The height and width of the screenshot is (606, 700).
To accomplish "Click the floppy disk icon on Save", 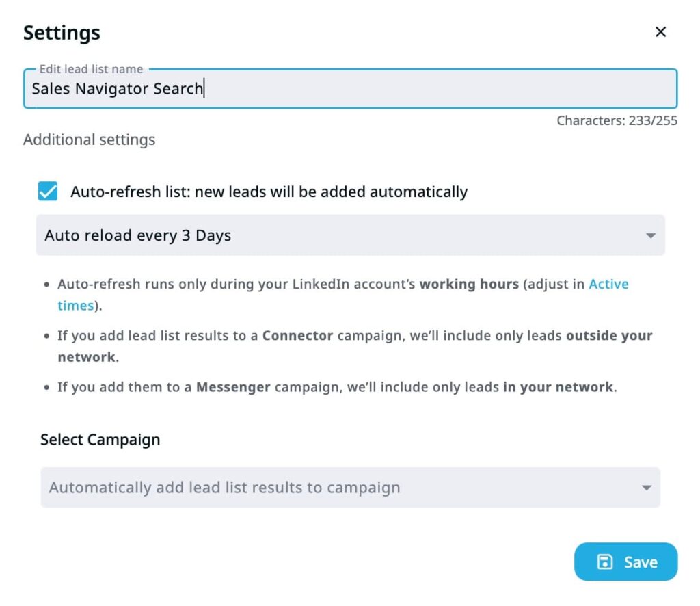I will [x=605, y=562].
